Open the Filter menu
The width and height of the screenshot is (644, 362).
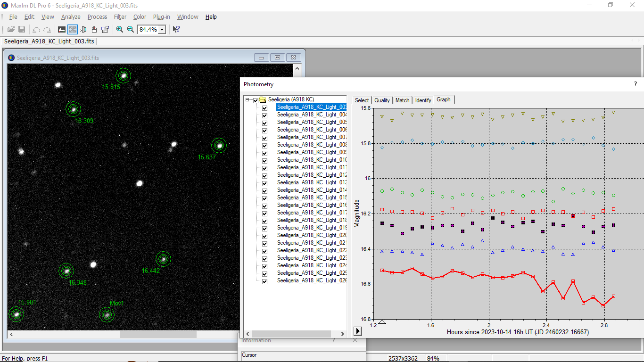click(x=120, y=16)
